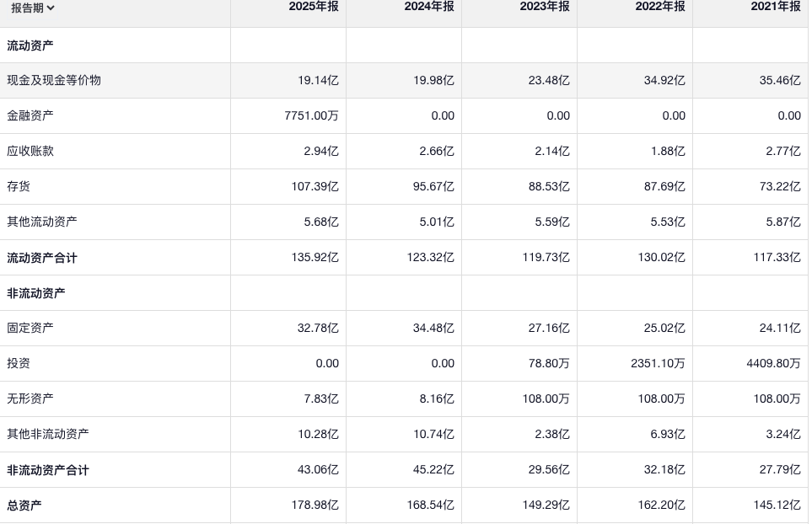This screenshot has height=524, width=812.
Task: Click the 流动资产 section heading
Action: pos(30,45)
